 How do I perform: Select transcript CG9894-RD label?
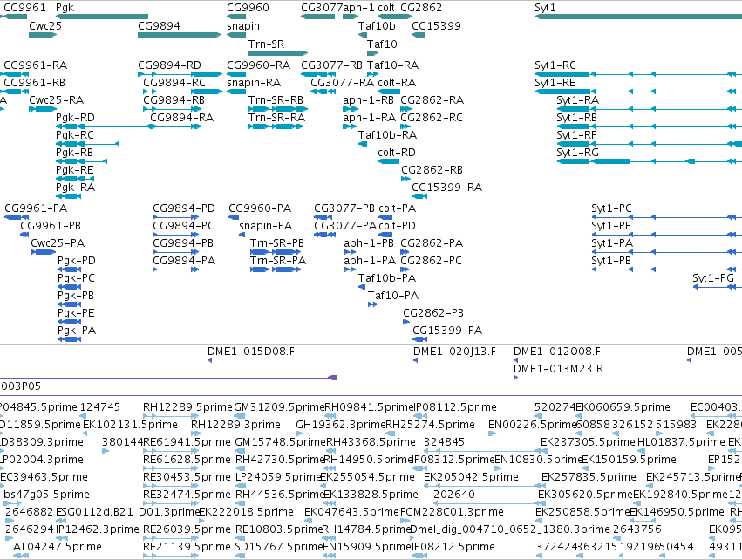pos(169,65)
